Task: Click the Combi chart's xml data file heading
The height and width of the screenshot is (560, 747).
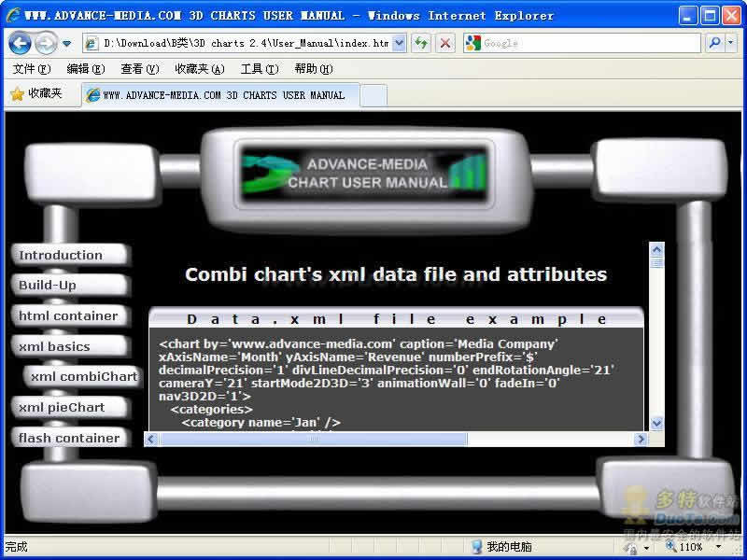Action: tap(396, 274)
